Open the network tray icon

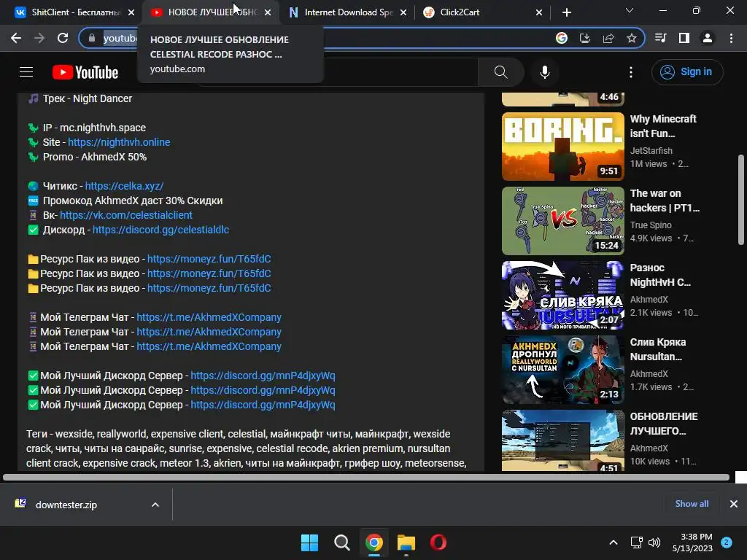coord(636,542)
